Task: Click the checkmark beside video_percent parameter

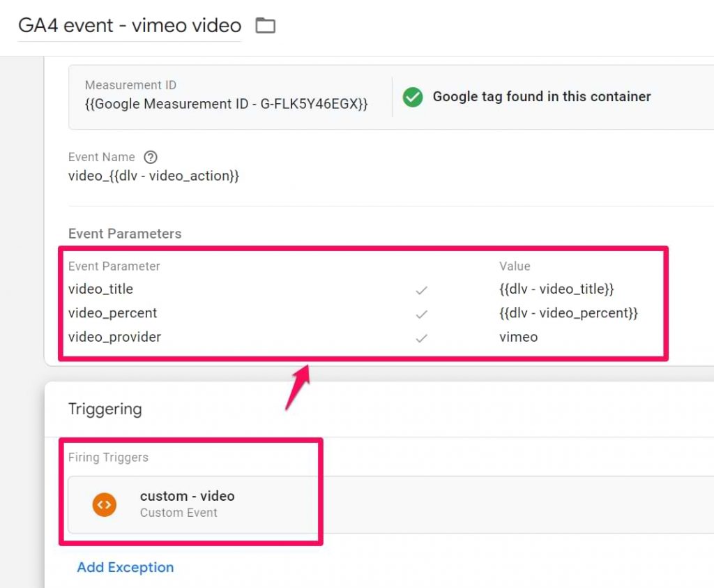Action: (x=421, y=314)
